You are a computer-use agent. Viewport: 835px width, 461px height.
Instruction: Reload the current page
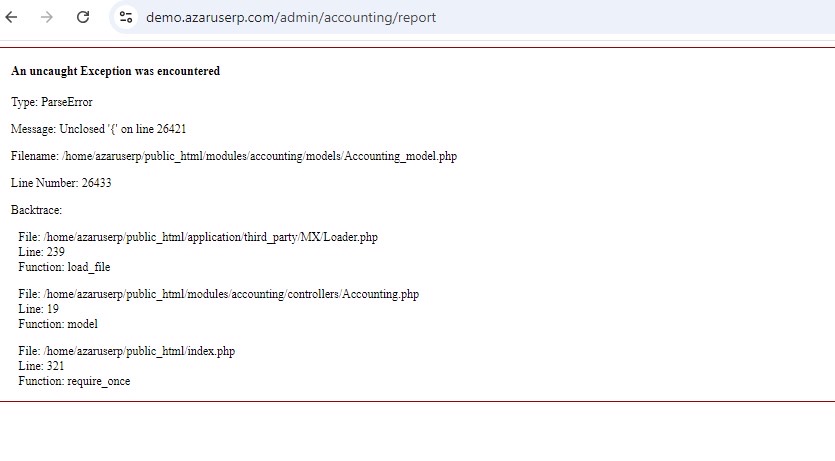pyautogui.click(x=83, y=17)
